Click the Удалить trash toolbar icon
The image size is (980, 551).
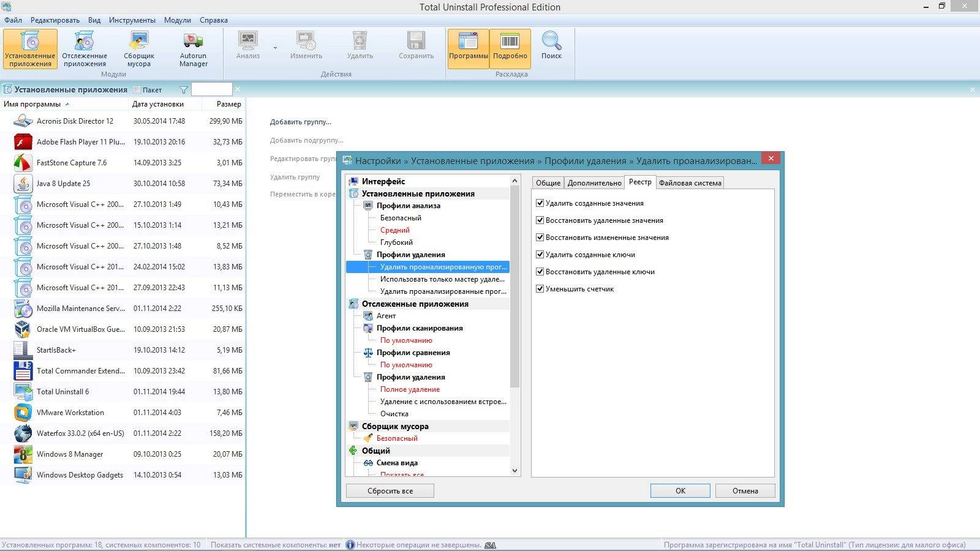coord(360,42)
